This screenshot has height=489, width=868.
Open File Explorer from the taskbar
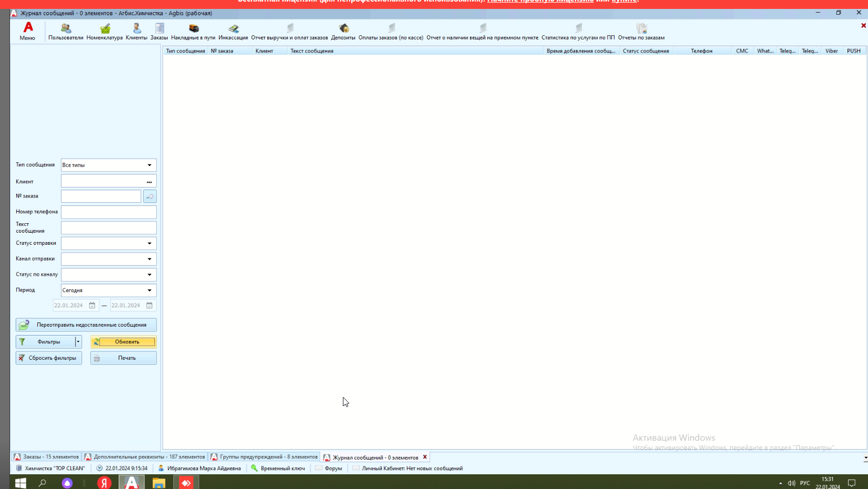(x=159, y=483)
